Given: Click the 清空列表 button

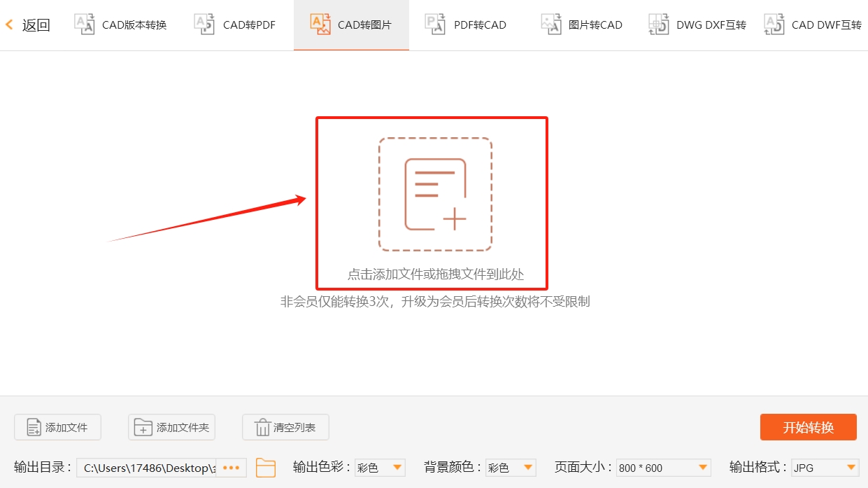Looking at the screenshot, I should 285,427.
